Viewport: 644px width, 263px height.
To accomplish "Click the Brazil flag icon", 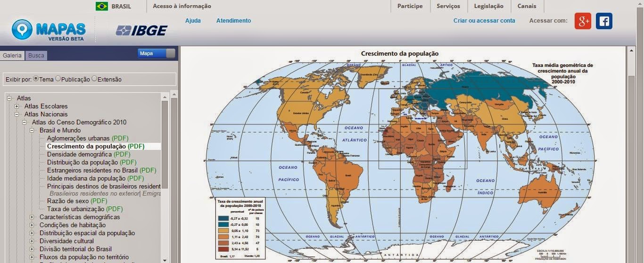I will click(101, 6).
